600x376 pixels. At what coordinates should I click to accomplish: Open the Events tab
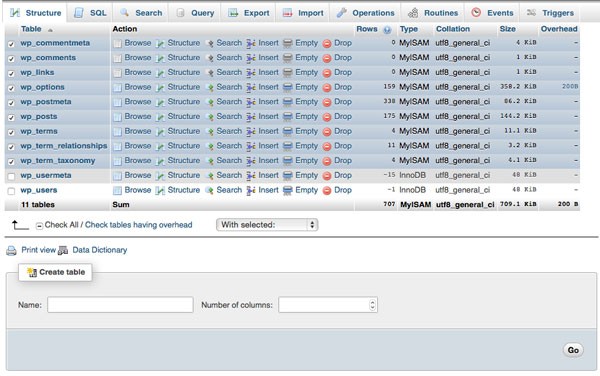(492, 13)
